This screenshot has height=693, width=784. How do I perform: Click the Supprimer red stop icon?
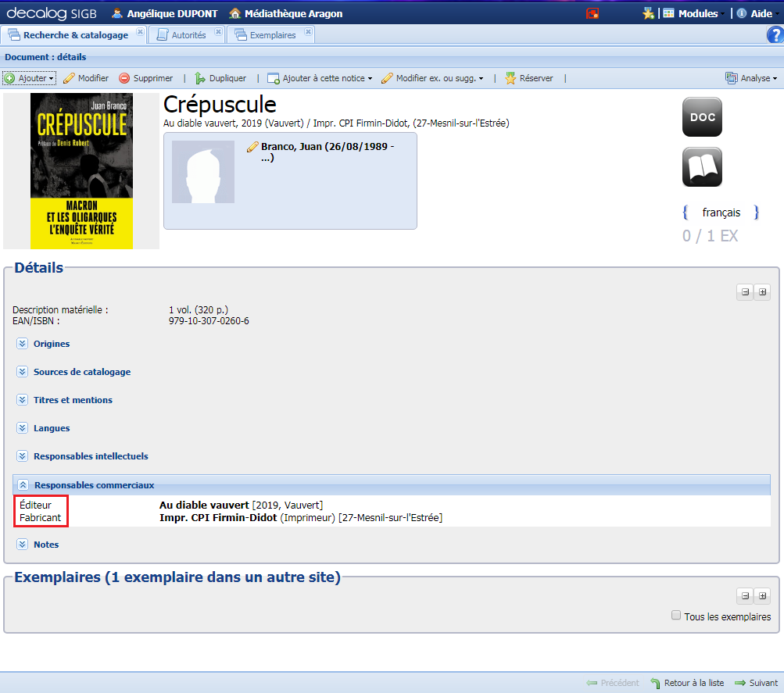(x=125, y=77)
